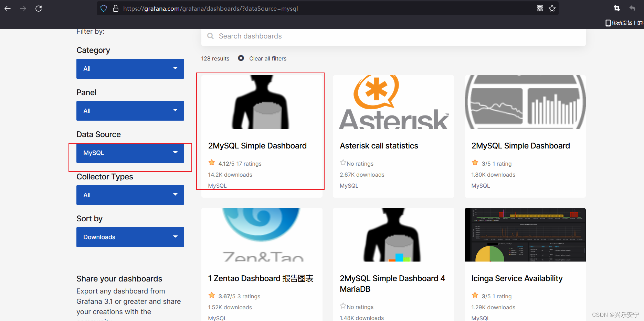Open the Icinga Service Availability thumbnail
The width and height of the screenshot is (644, 321).
click(x=525, y=235)
